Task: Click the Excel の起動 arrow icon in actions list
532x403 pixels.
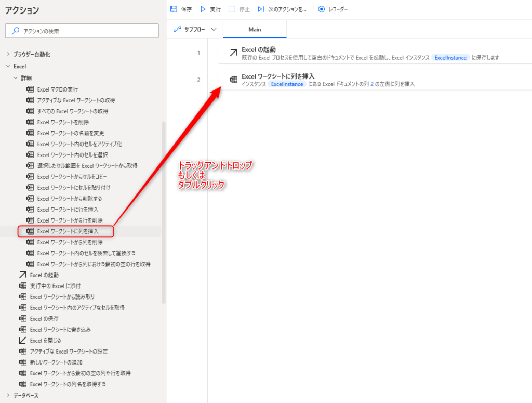Action: [x=22, y=275]
